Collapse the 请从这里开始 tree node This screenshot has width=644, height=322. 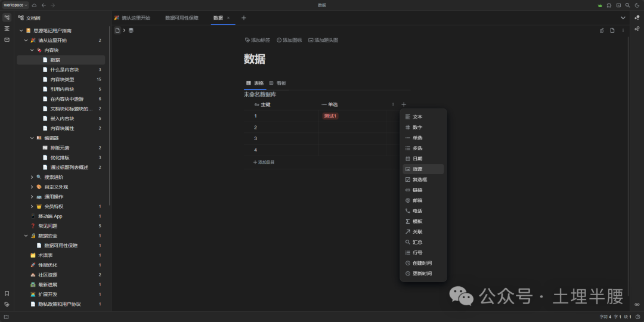26,41
